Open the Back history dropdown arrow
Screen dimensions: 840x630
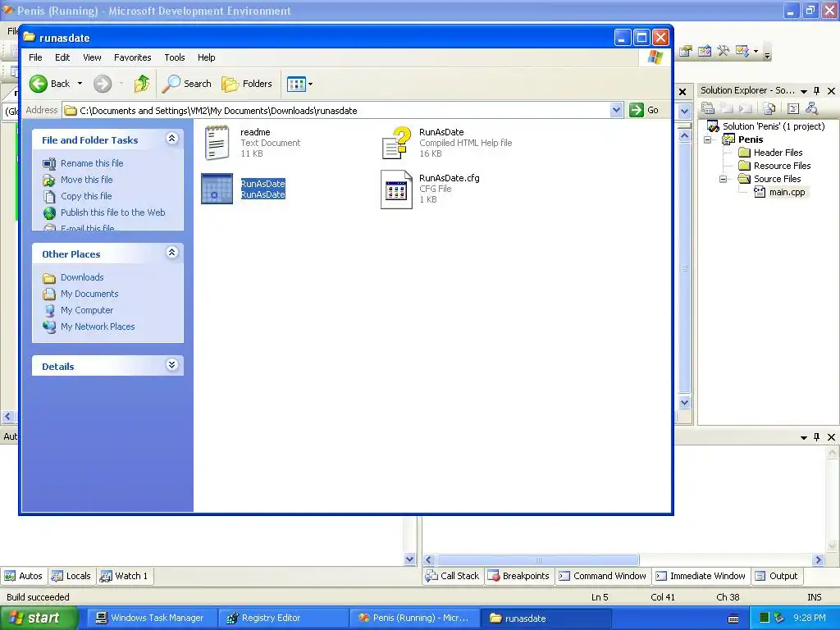[x=80, y=84]
